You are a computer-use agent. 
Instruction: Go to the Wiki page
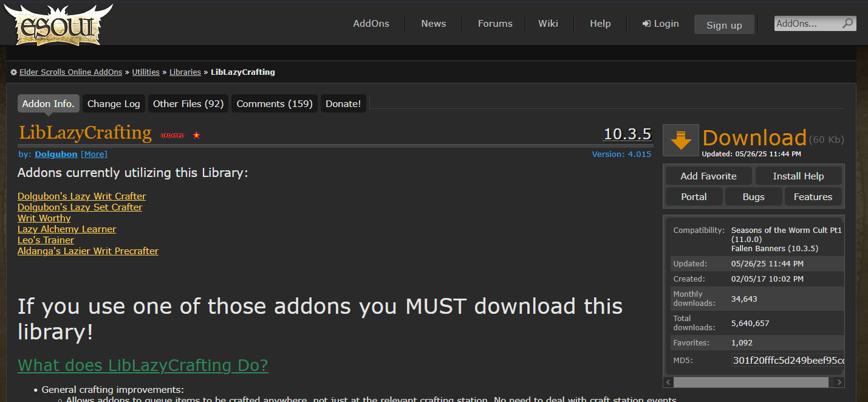point(548,24)
